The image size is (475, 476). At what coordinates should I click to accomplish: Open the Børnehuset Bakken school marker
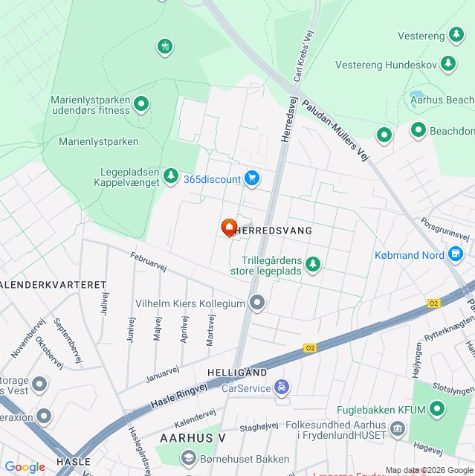click(x=189, y=458)
